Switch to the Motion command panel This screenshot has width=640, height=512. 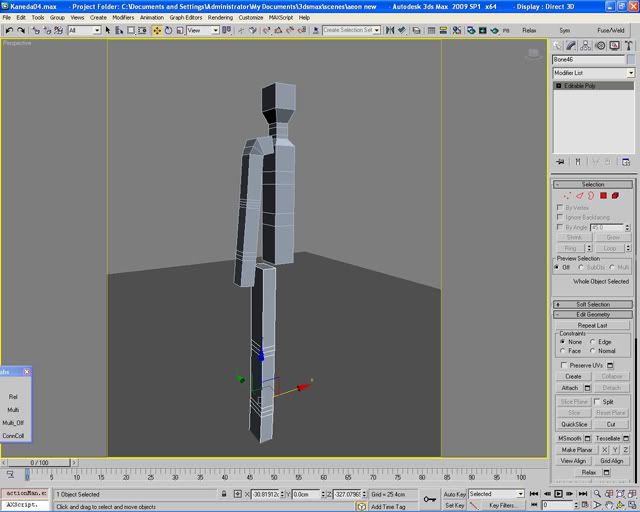(600, 46)
